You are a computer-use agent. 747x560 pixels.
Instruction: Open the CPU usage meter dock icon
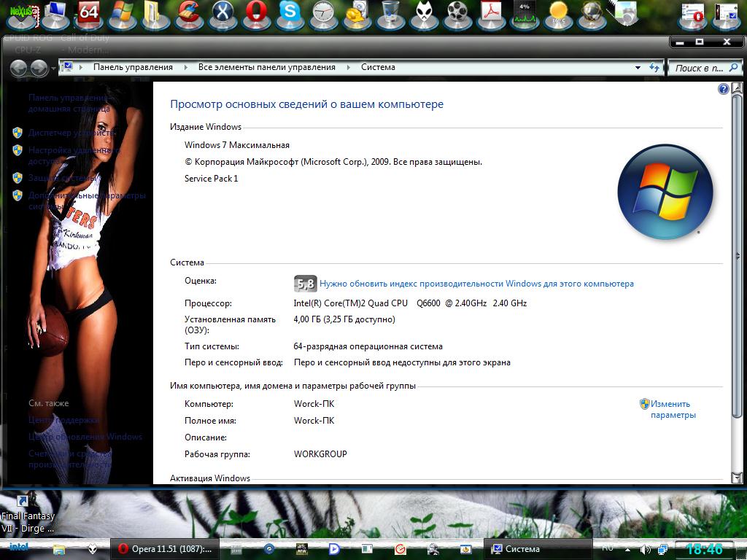click(524, 15)
